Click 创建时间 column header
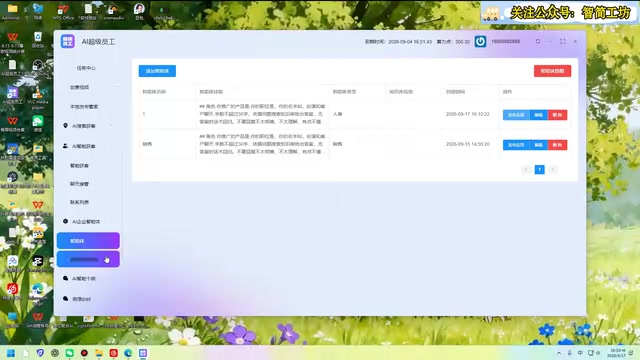640x360 pixels. [456, 92]
